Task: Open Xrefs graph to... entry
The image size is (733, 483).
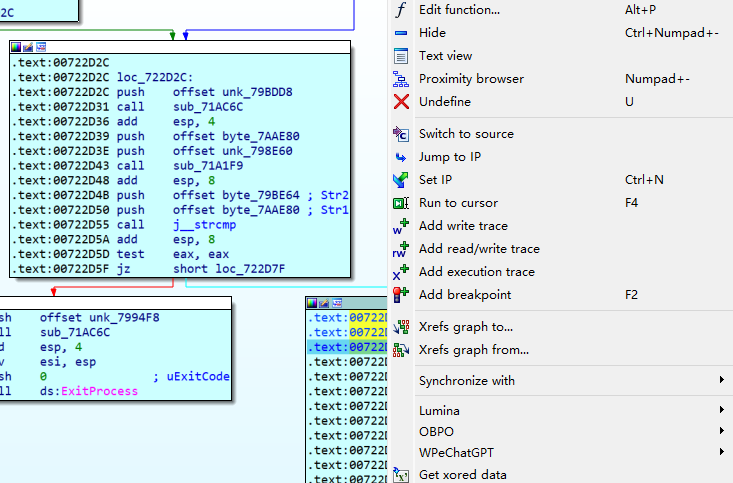Action: [561, 326]
